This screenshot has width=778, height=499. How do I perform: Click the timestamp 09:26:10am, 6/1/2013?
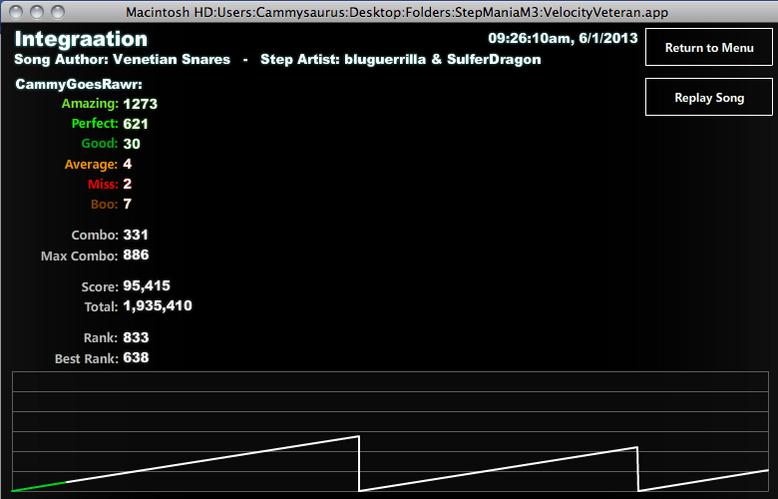563,38
